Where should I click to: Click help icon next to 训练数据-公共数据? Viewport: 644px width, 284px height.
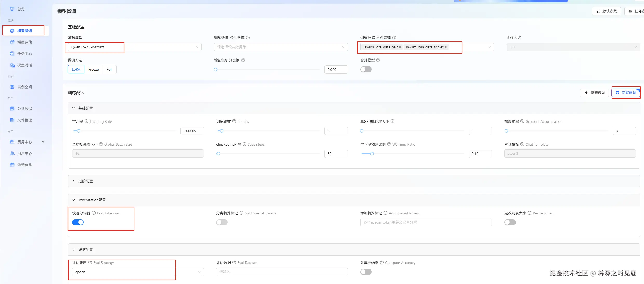click(x=248, y=38)
